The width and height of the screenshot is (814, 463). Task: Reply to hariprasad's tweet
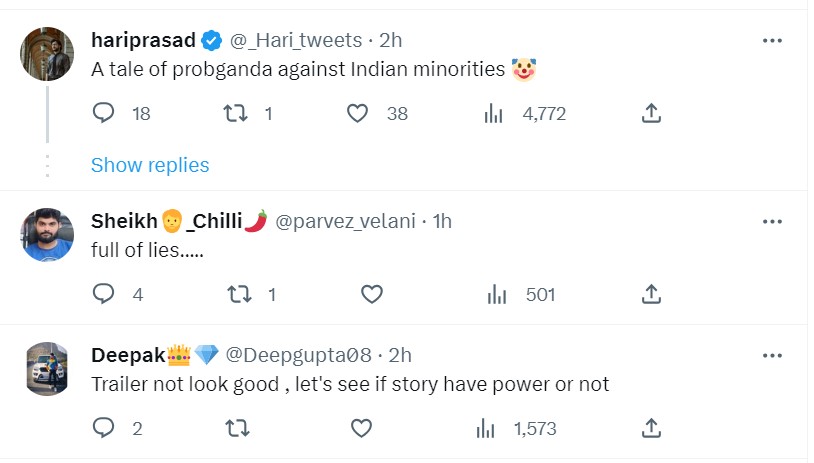(x=104, y=114)
